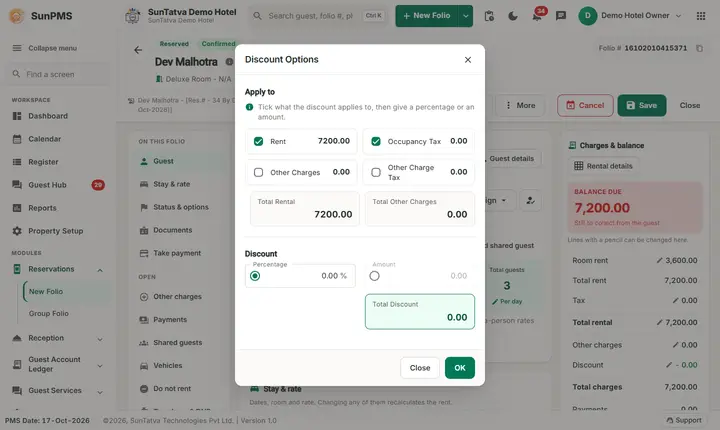Select the Percentage discount radio button
The width and height of the screenshot is (720, 430).
tap(255, 276)
